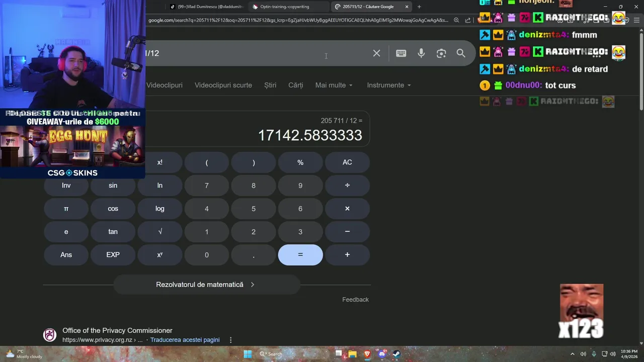The width and height of the screenshot is (644, 362).
Task: Click the log function key
Action: click(159, 209)
